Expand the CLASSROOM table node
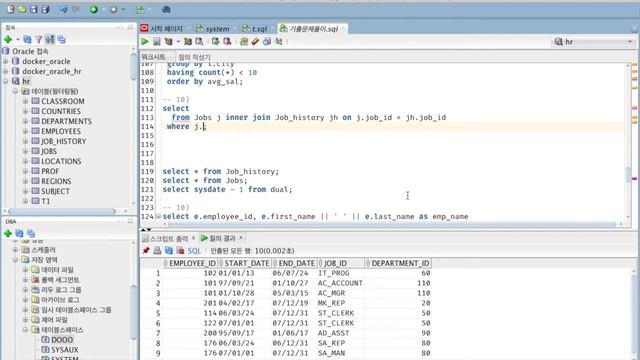640x360 pixels. pos(25,101)
